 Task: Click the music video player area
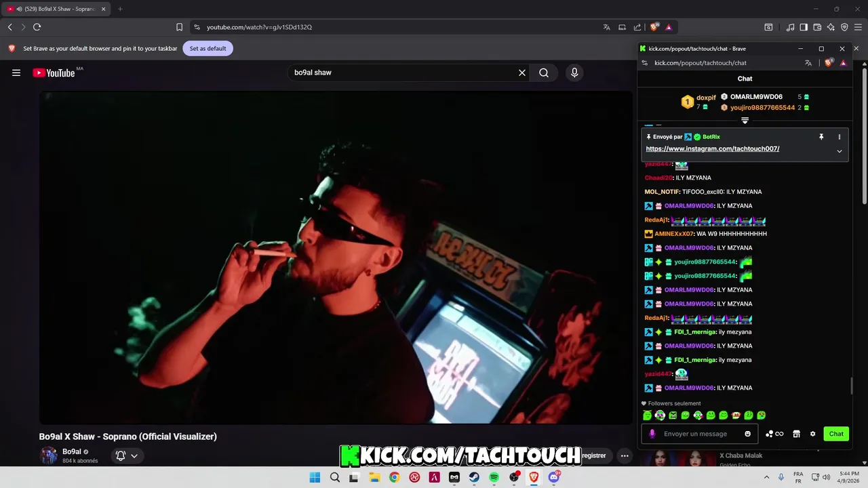[336, 258]
